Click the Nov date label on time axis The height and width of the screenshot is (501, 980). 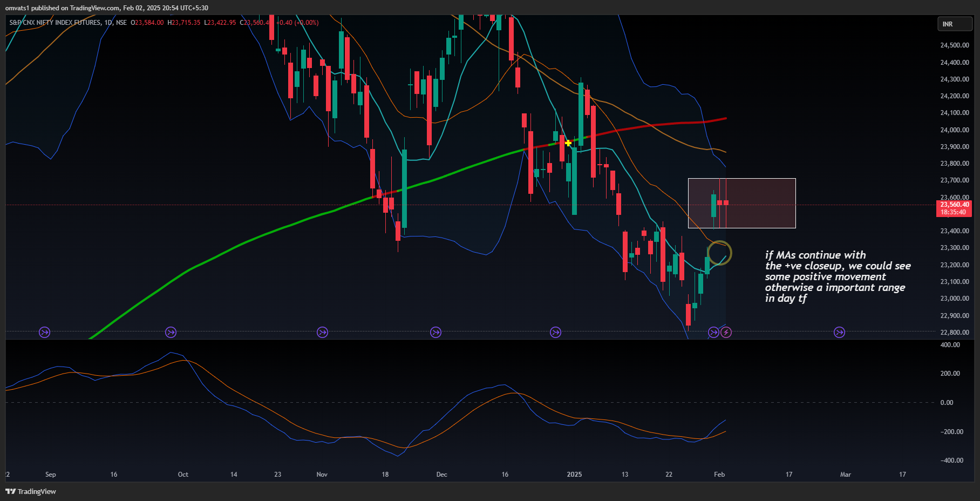click(x=322, y=475)
